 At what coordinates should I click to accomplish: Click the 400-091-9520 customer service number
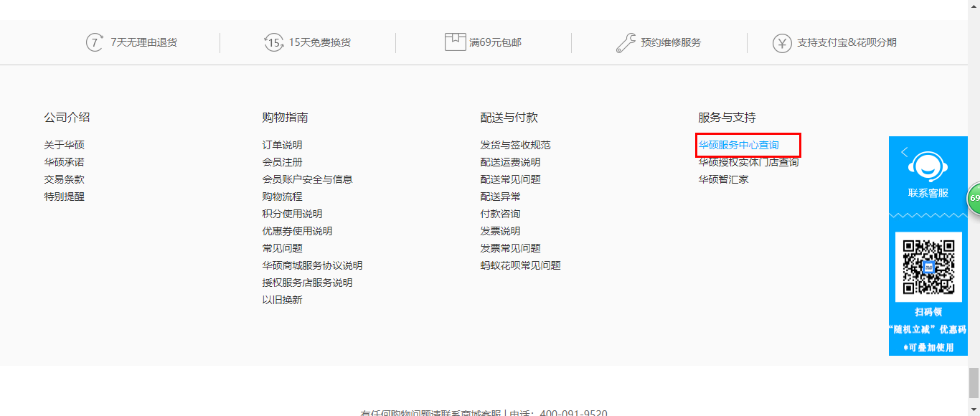pyautogui.click(x=575, y=412)
